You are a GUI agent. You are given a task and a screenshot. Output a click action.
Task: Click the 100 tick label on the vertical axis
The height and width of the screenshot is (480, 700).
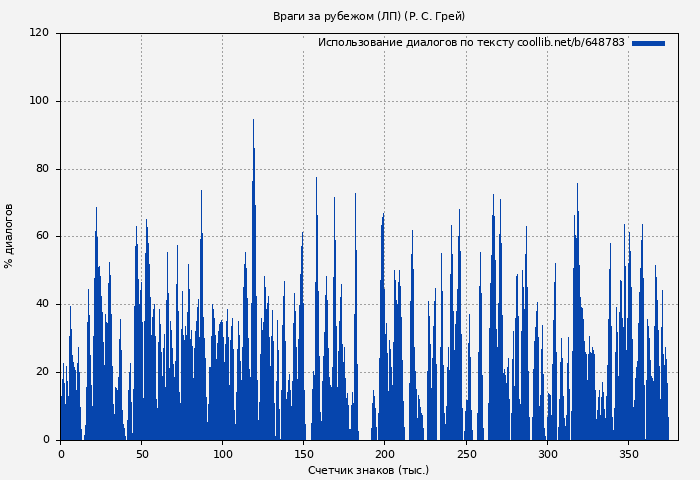click(38, 101)
